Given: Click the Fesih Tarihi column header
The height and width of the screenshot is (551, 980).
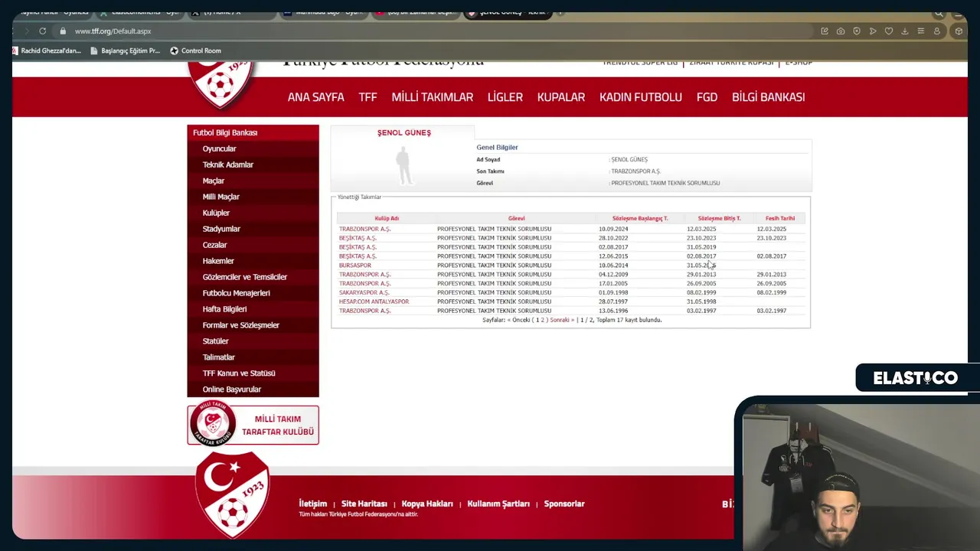Looking at the screenshot, I should 780,218.
